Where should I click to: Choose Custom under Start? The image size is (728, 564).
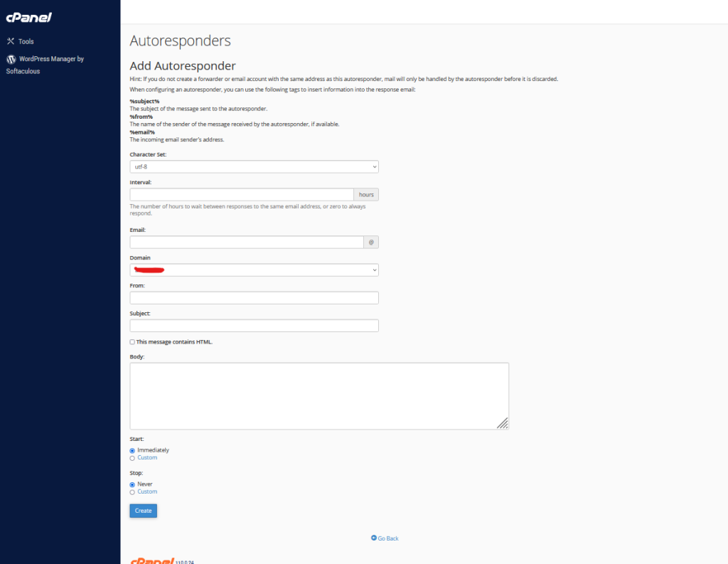pyautogui.click(x=132, y=458)
